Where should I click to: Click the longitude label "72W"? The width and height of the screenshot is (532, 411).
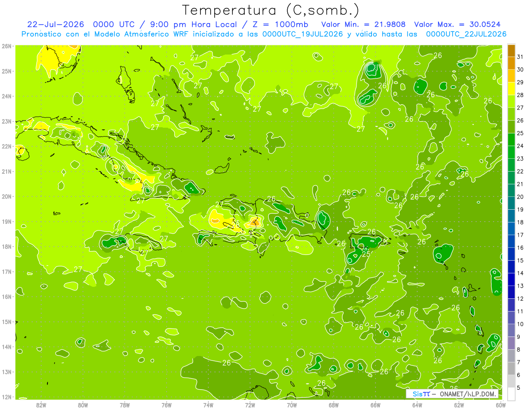(x=250, y=405)
